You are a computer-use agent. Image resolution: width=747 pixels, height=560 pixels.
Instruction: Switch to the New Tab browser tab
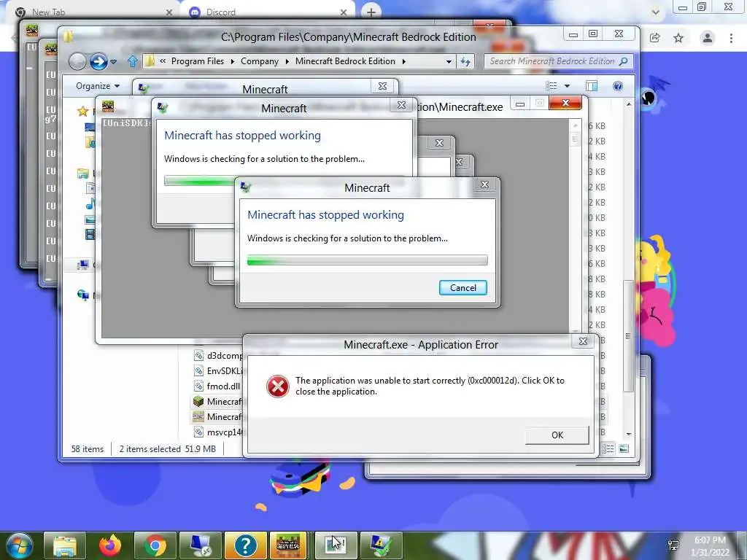coord(96,12)
